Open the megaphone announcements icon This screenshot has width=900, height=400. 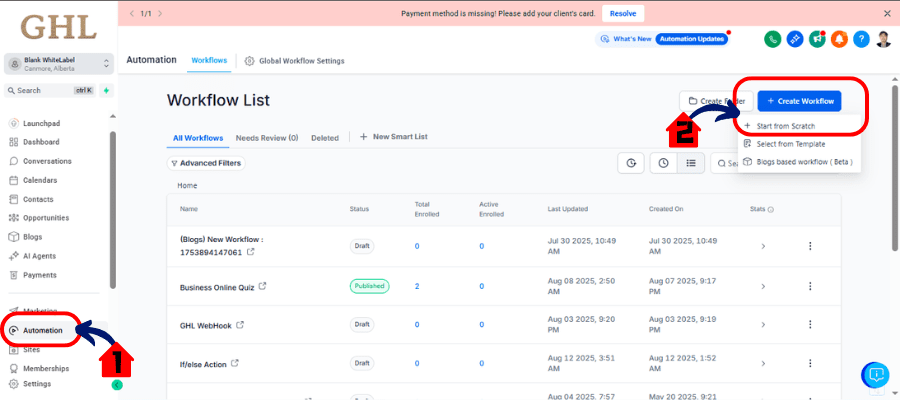[817, 39]
